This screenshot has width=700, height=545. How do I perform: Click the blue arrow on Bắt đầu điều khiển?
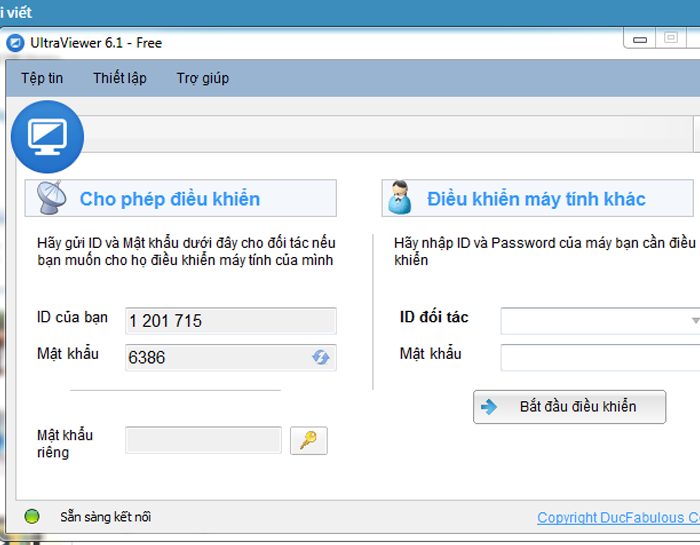(488, 407)
